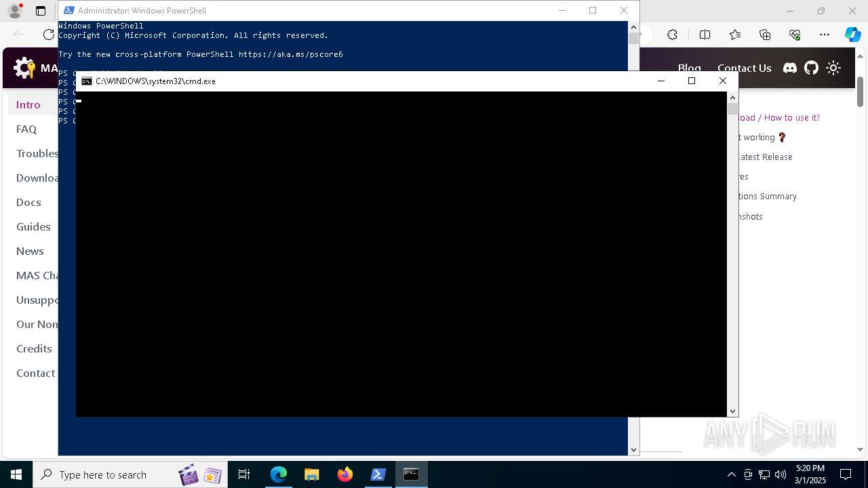Open Credits sidebar item

coord(34,348)
